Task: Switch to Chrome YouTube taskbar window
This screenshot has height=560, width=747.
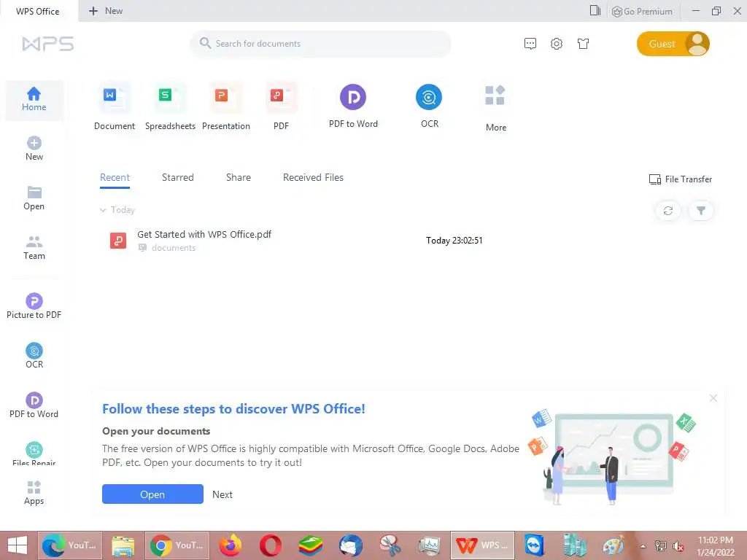Action: coord(177,545)
